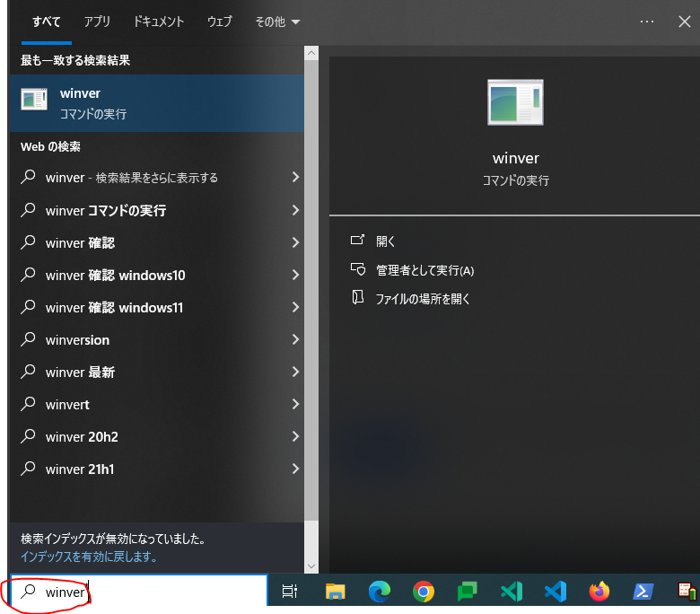Switch to the すべて tab

pyautogui.click(x=47, y=22)
